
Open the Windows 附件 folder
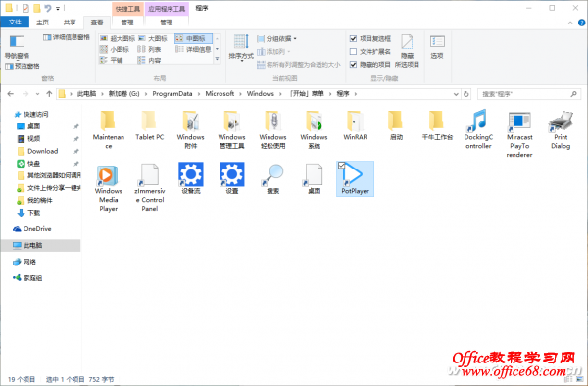190,129
